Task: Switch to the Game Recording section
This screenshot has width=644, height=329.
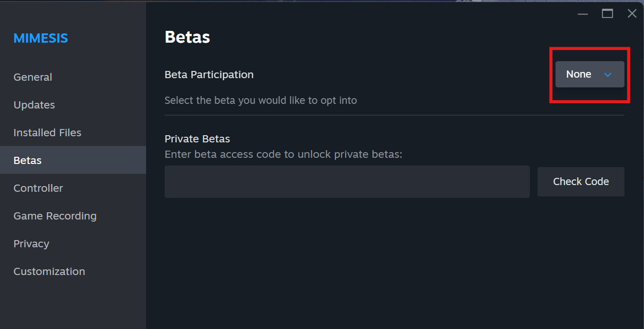Action: (55, 216)
